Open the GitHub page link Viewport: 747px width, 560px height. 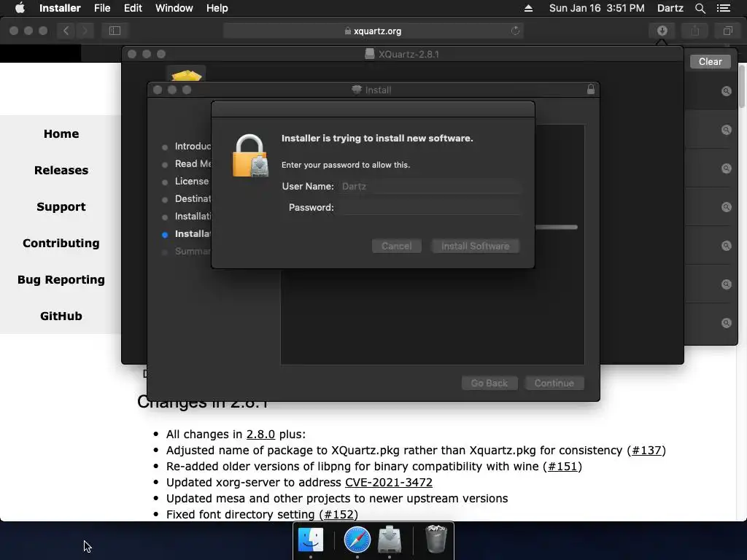point(61,316)
